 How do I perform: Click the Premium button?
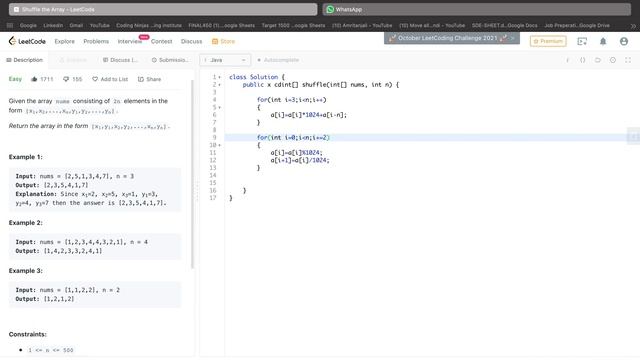(x=548, y=41)
